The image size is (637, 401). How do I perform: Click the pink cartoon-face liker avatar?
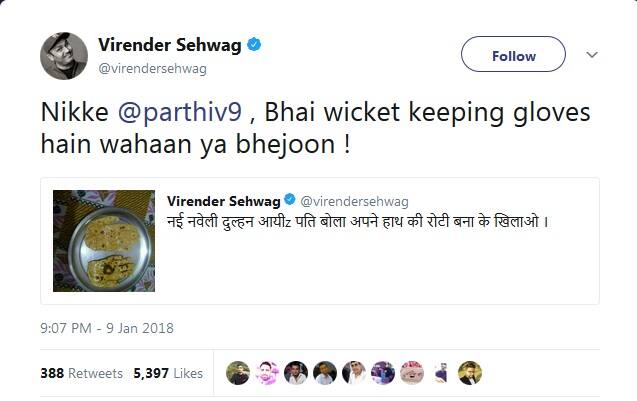(412, 373)
